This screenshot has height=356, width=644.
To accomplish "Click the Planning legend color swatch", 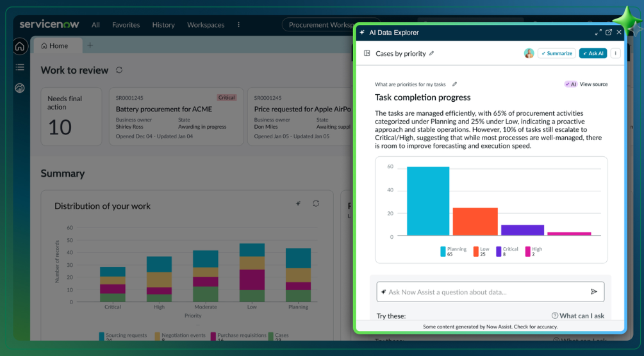I will [x=443, y=252].
